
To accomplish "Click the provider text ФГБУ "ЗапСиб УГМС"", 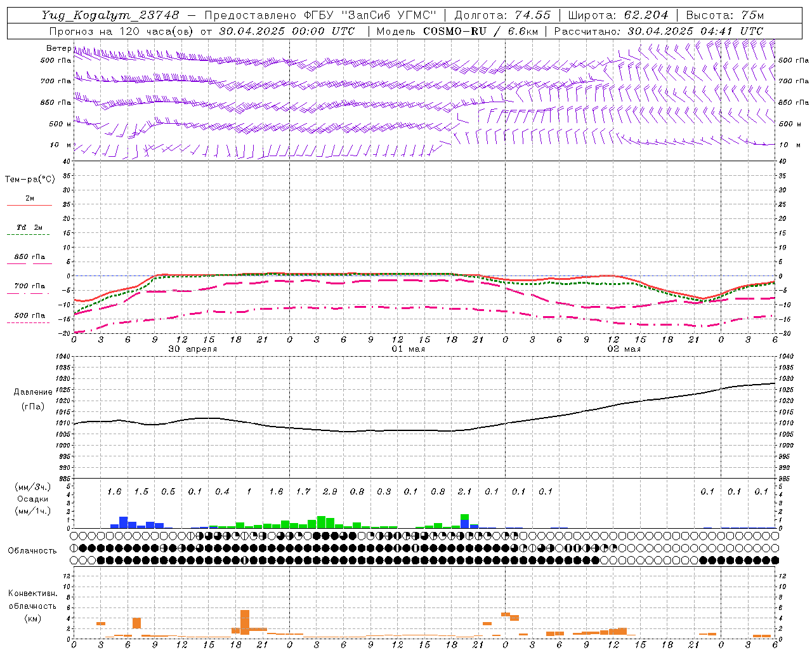I will (x=370, y=15).
